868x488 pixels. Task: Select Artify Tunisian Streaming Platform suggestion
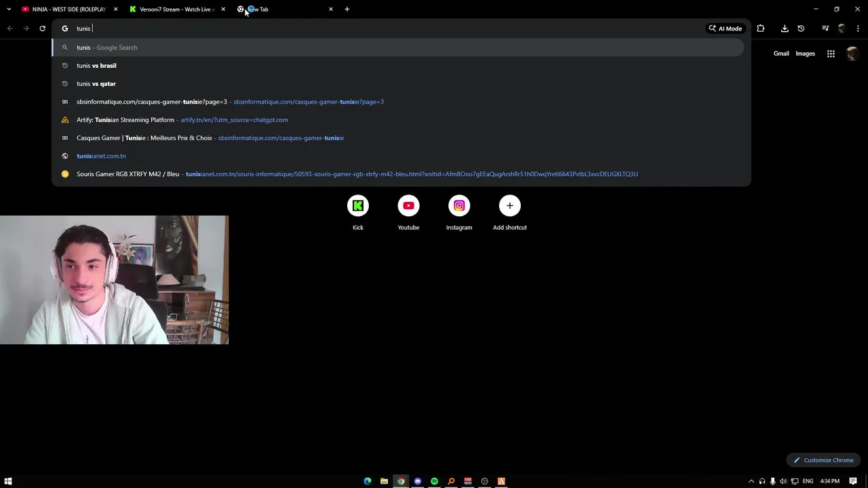[x=398, y=120]
